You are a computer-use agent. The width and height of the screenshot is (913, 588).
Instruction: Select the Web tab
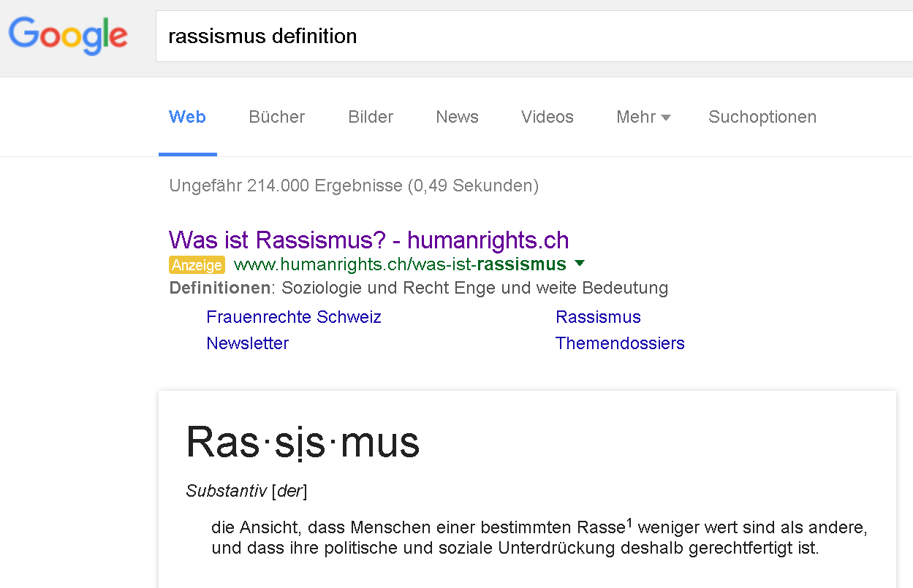pyautogui.click(x=187, y=117)
